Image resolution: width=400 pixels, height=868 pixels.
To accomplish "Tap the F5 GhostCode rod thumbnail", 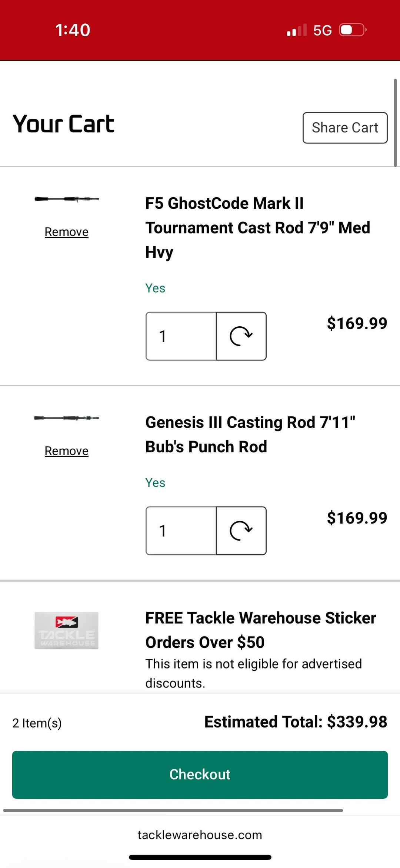I will click(67, 199).
